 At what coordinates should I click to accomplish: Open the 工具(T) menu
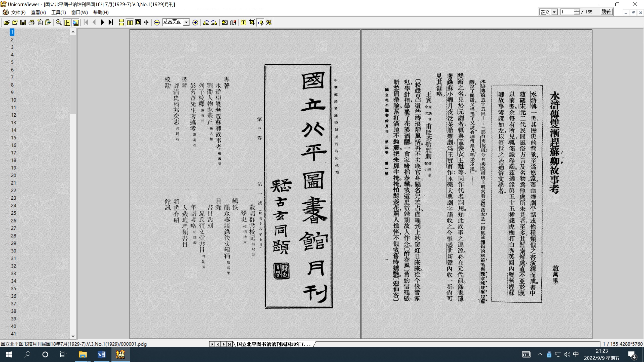tap(58, 12)
